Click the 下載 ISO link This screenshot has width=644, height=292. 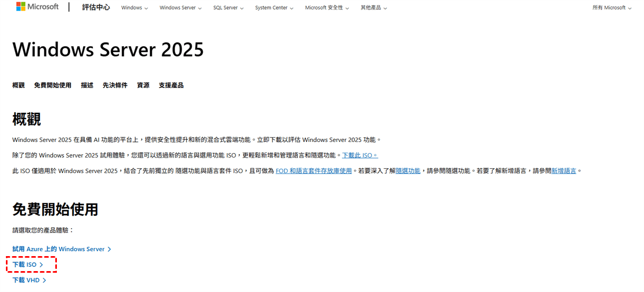28,265
